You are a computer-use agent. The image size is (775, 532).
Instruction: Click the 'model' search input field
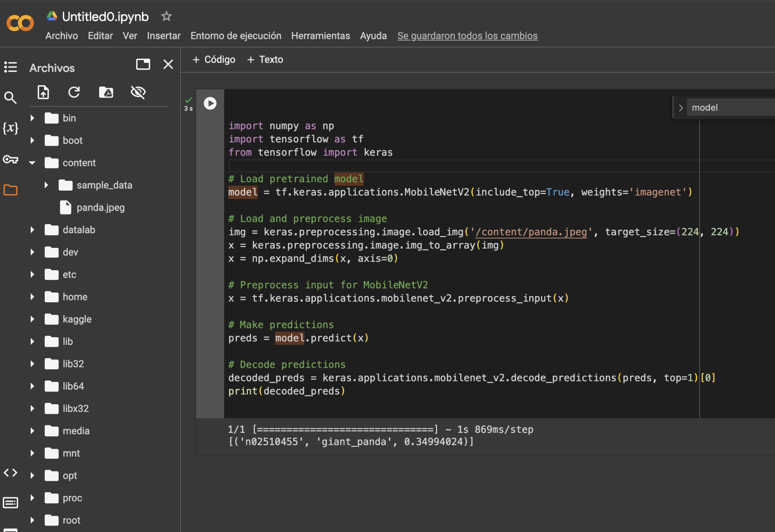731,107
